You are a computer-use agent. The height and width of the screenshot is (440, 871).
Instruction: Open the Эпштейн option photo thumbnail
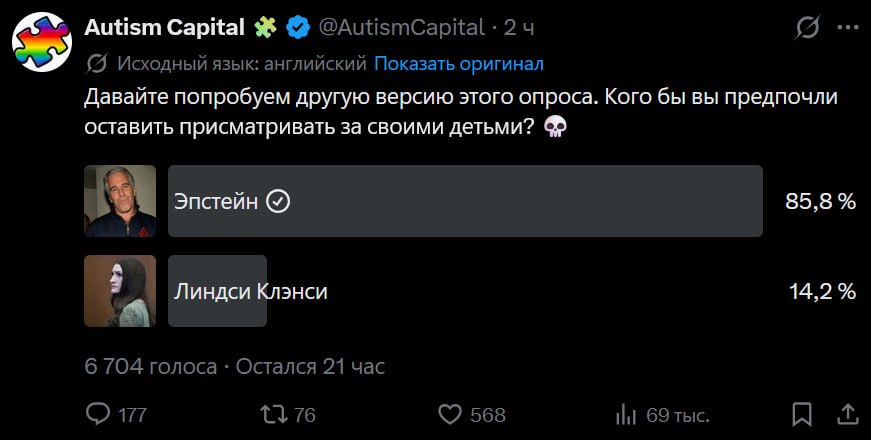pos(120,201)
